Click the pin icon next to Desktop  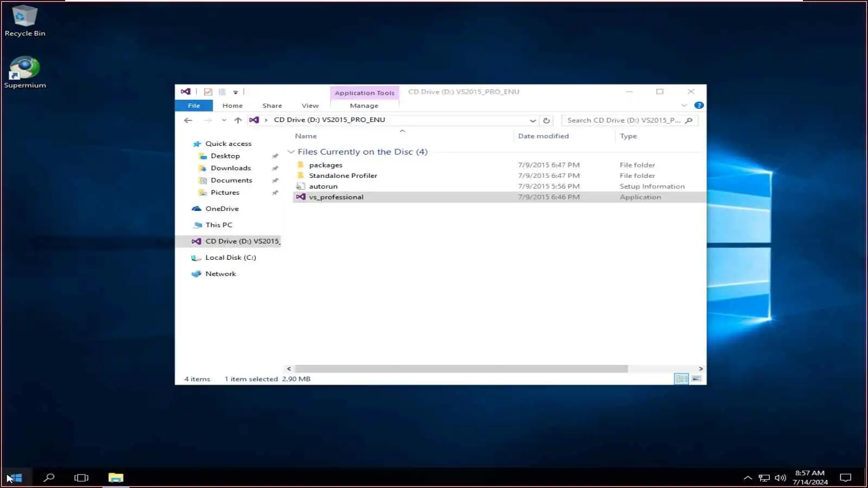[x=275, y=156]
